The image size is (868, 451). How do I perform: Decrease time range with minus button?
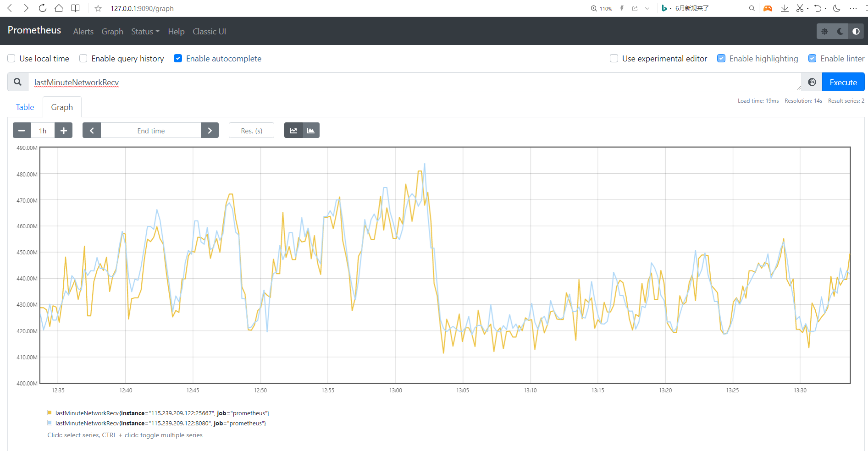(22, 131)
